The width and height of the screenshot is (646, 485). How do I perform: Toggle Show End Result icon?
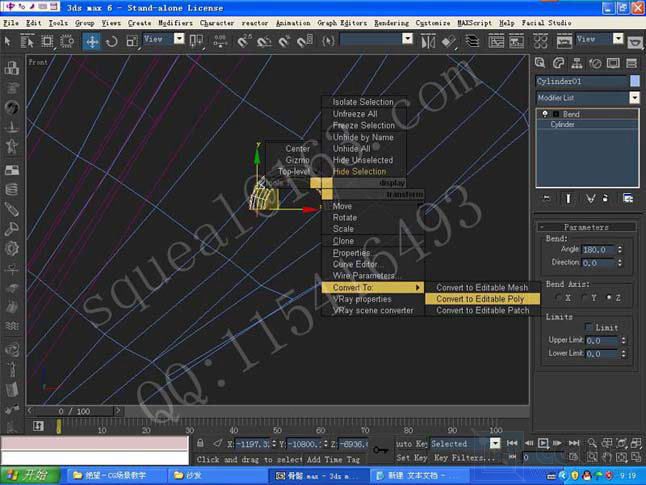coord(568,199)
